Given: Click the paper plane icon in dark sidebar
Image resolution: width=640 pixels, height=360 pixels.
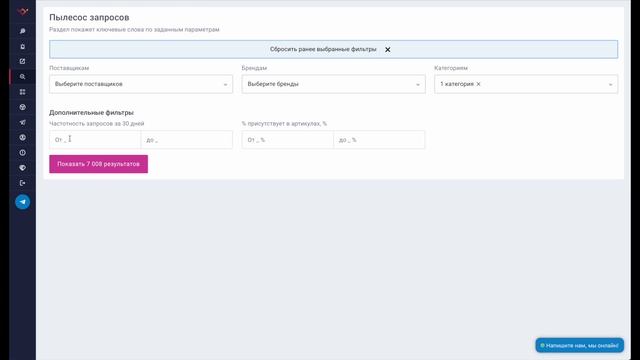Looking at the screenshot, I should coord(22,122).
